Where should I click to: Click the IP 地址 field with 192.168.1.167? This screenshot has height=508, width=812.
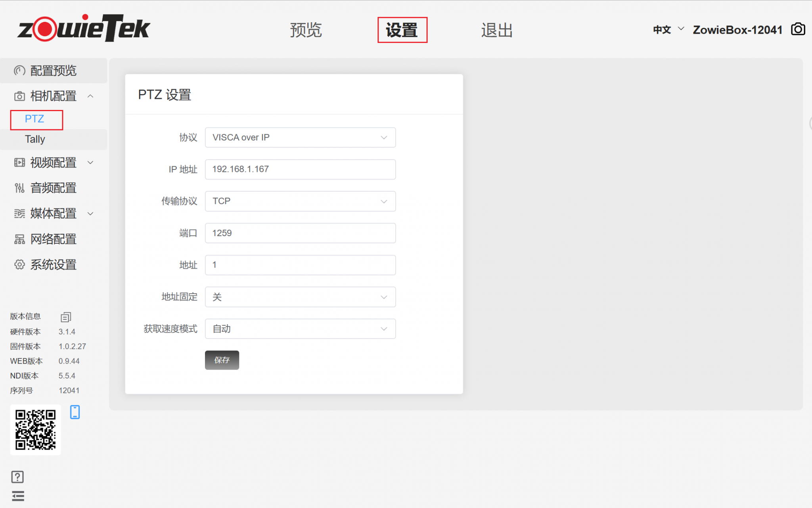pos(300,169)
